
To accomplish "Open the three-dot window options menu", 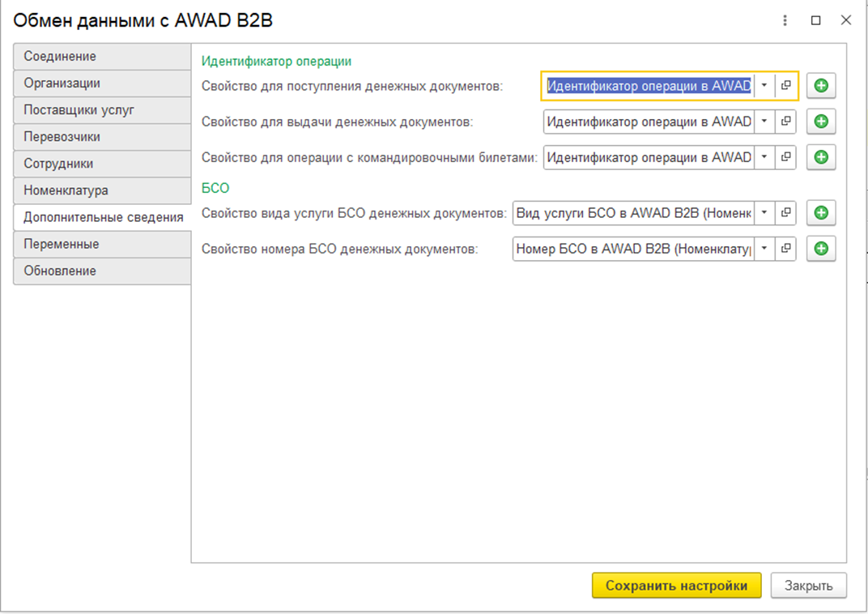I will (x=785, y=21).
